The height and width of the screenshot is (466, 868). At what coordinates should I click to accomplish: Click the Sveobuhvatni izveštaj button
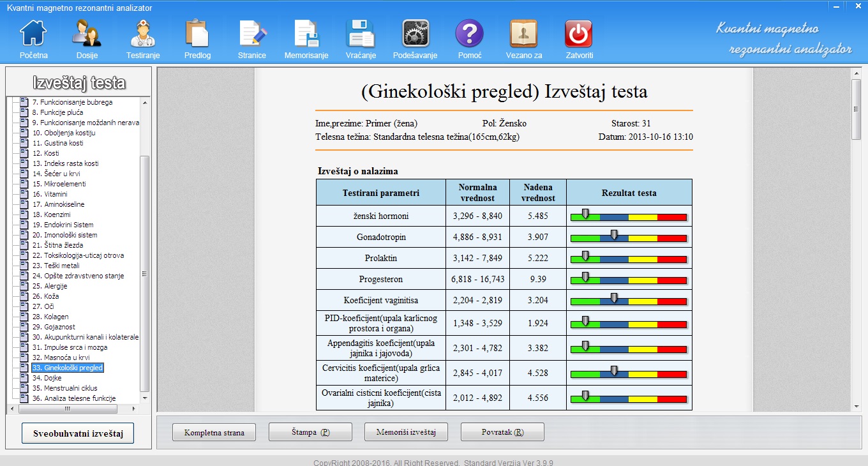pos(78,433)
